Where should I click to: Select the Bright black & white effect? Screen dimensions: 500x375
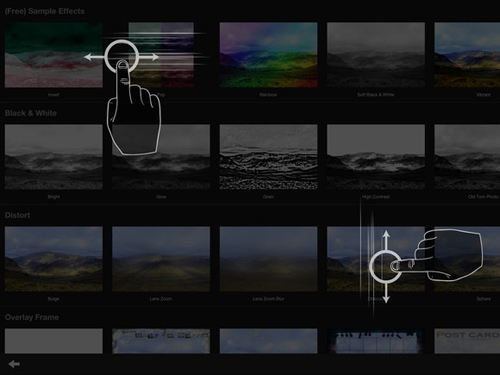tap(54, 157)
